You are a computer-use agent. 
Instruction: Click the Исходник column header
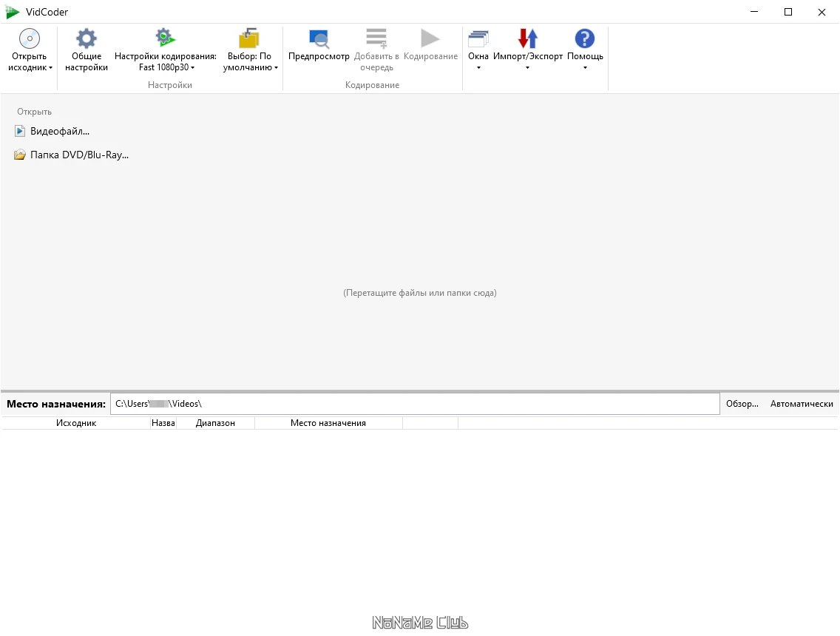[76, 423]
